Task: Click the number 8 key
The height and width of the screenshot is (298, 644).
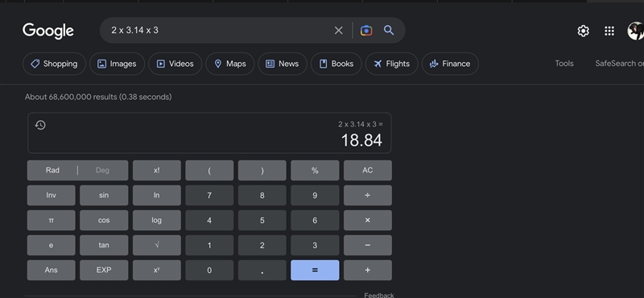Action: pyautogui.click(x=262, y=195)
